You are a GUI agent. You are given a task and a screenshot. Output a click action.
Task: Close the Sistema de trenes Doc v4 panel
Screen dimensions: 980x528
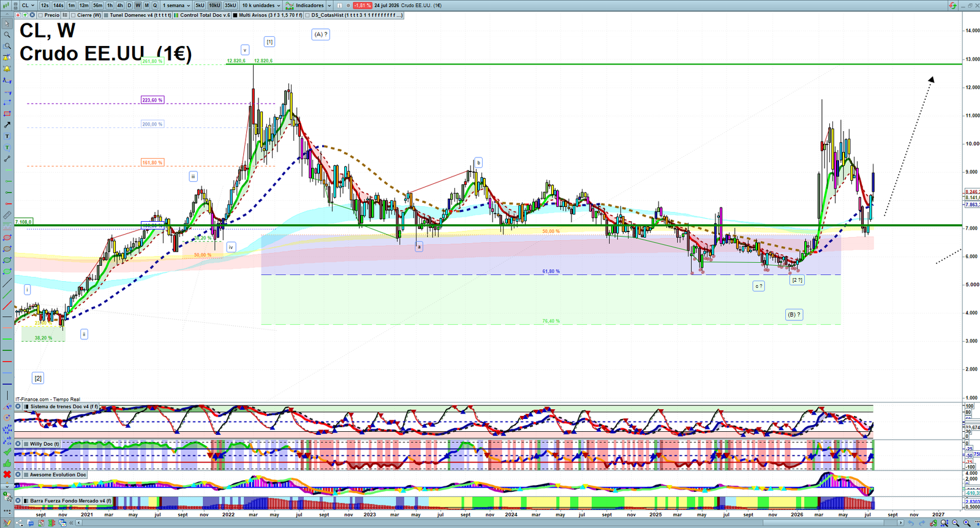(x=18, y=406)
